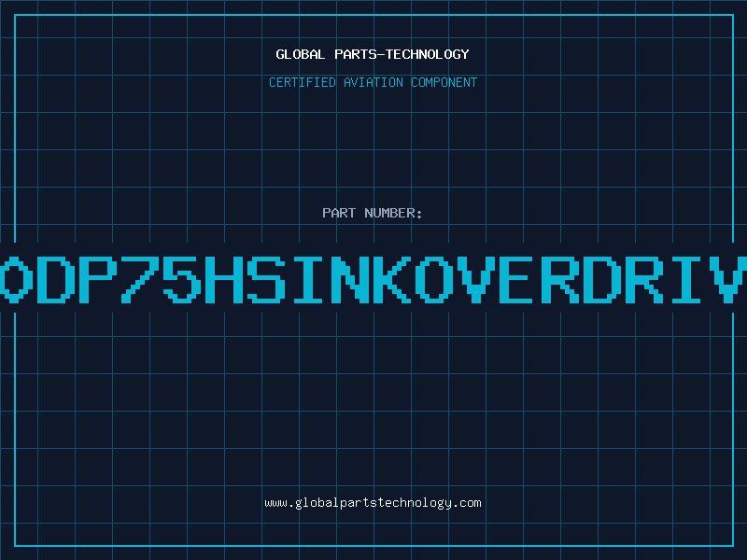This screenshot has width=747, height=560.
Task: Click the word TECHNOLOGY in the title
Action: pyautogui.click(x=428, y=54)
